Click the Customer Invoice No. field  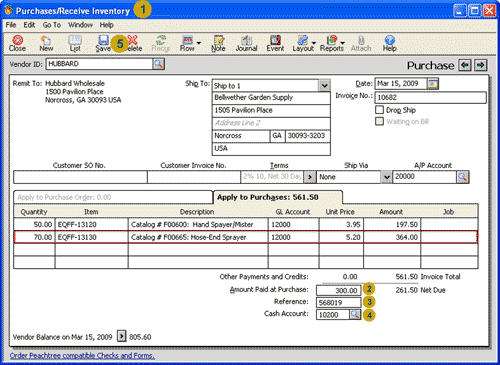coord(194,177)
